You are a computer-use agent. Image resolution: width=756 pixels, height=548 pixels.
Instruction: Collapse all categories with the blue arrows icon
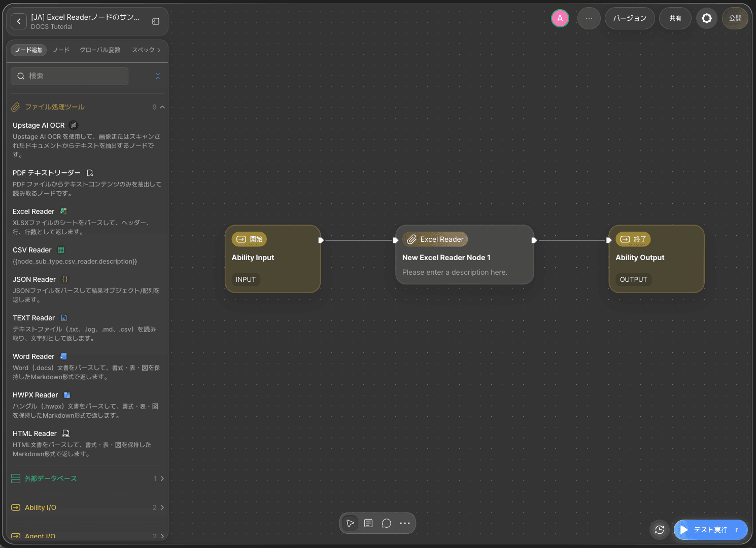[x=158, y=76]
